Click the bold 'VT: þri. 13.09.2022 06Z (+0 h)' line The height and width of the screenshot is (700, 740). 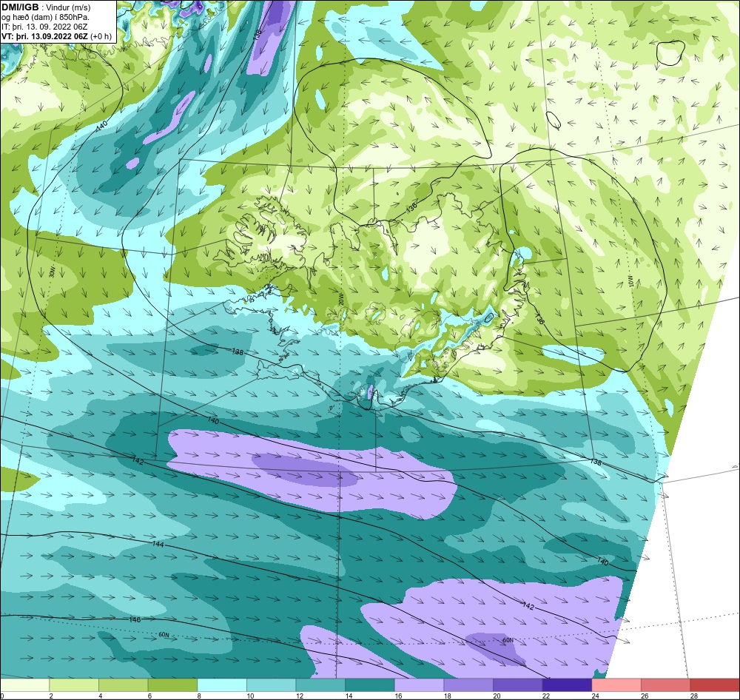tap(57, 36)
